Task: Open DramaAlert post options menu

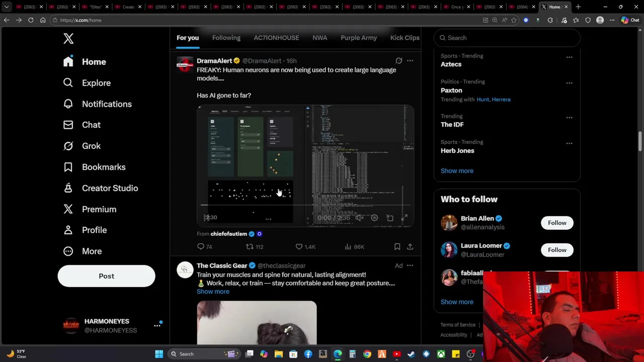Action: (410, 61)
